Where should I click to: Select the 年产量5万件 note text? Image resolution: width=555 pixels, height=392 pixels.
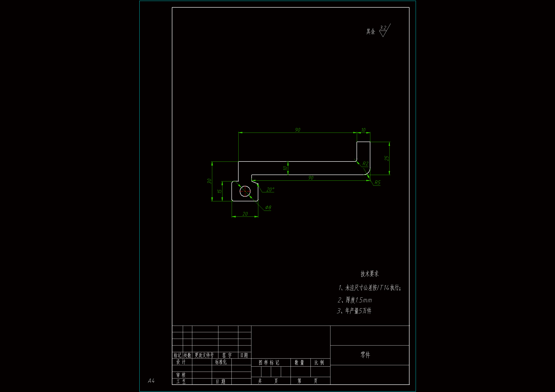(x=354, y=311)
